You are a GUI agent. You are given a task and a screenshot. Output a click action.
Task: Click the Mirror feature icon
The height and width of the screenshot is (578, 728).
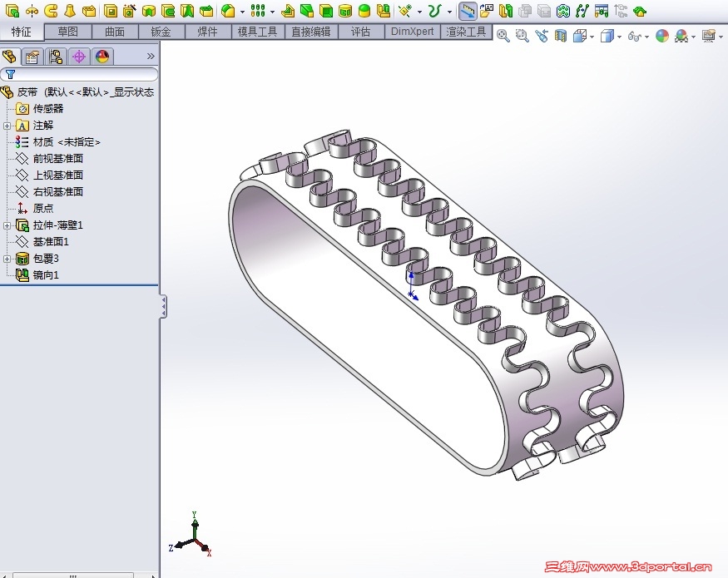click(x=384, y=11)
